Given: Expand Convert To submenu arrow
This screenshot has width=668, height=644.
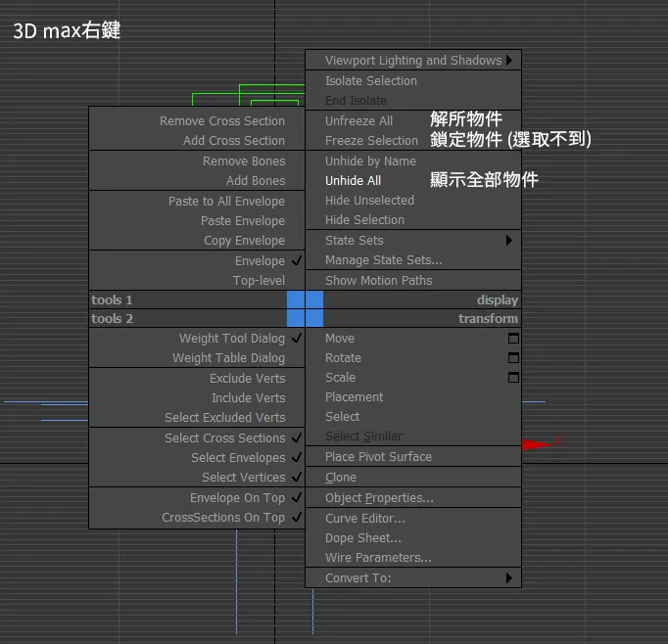Looking at the screenshot, I should pos(509,578).
